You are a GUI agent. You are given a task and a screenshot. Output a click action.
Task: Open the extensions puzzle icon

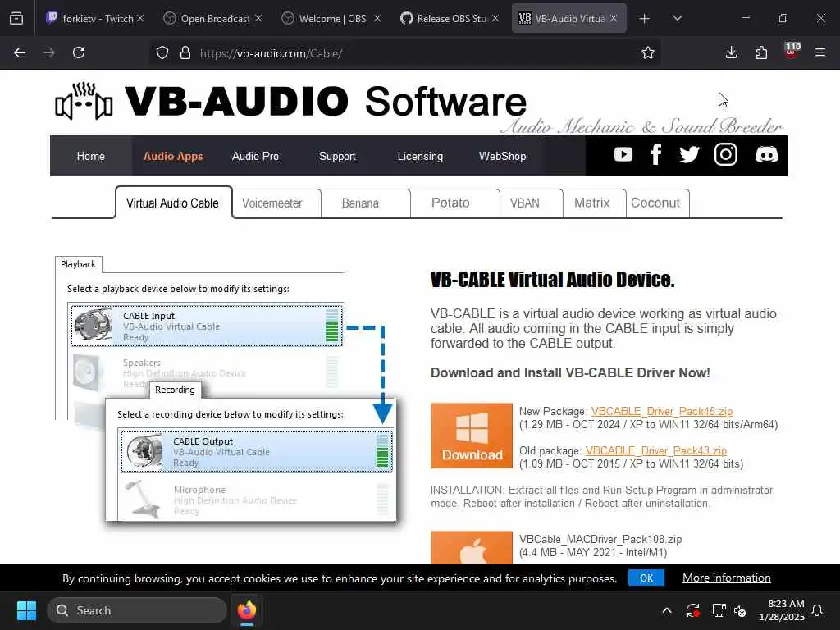tap(761, 52)
